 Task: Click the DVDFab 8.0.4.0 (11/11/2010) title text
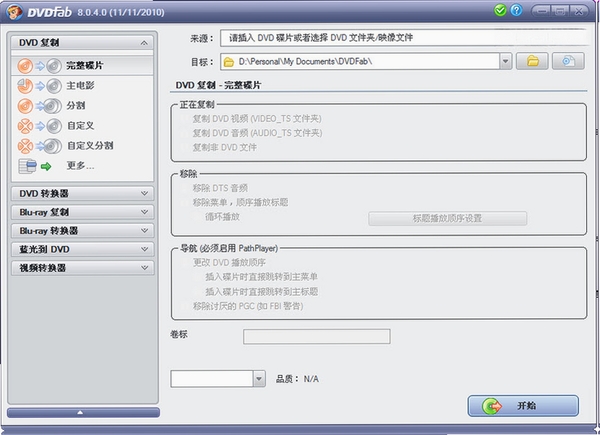(x=96, y=12)
